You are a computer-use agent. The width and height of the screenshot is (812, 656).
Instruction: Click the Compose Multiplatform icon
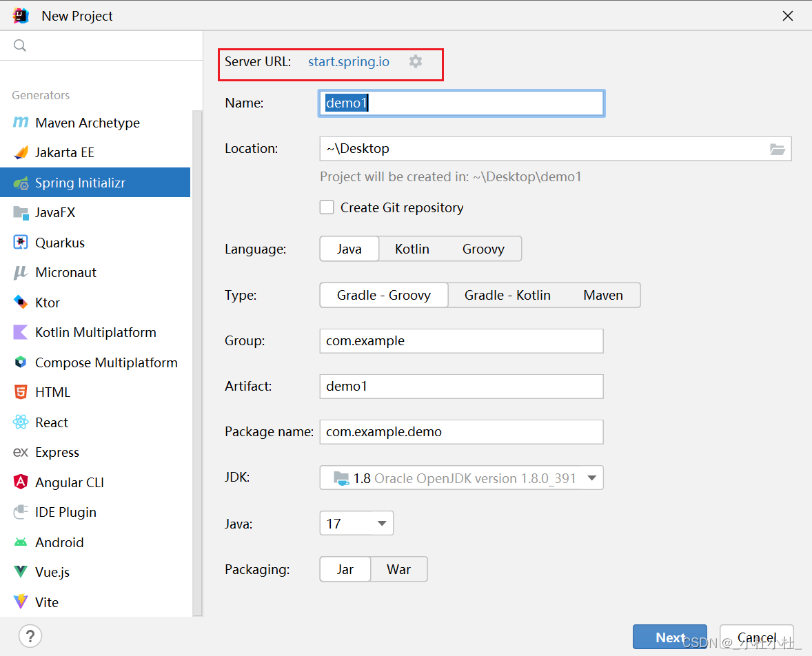tap(21, 362)
